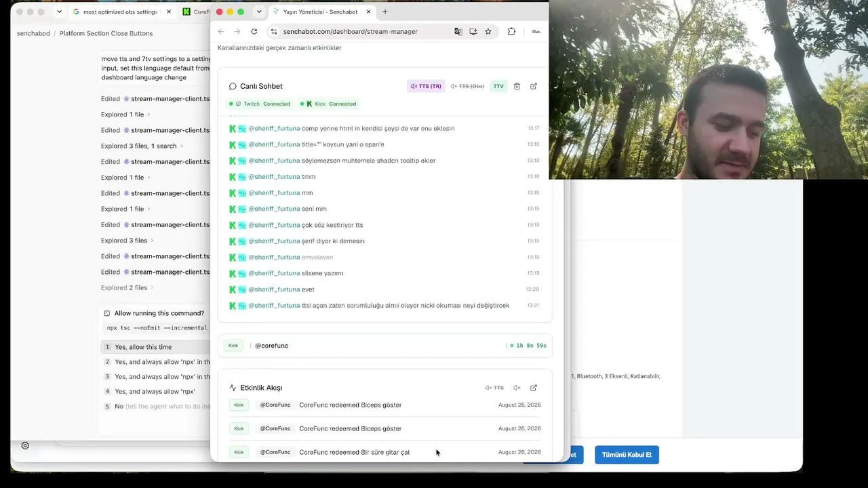Bookmark this page with the star icon

pyautogui.click(x=488, y=31)
